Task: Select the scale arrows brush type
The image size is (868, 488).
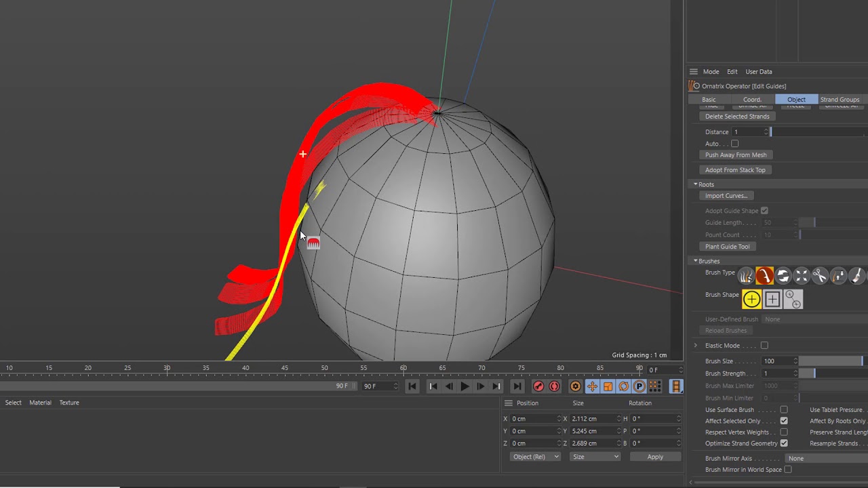Action: [802, 276]
